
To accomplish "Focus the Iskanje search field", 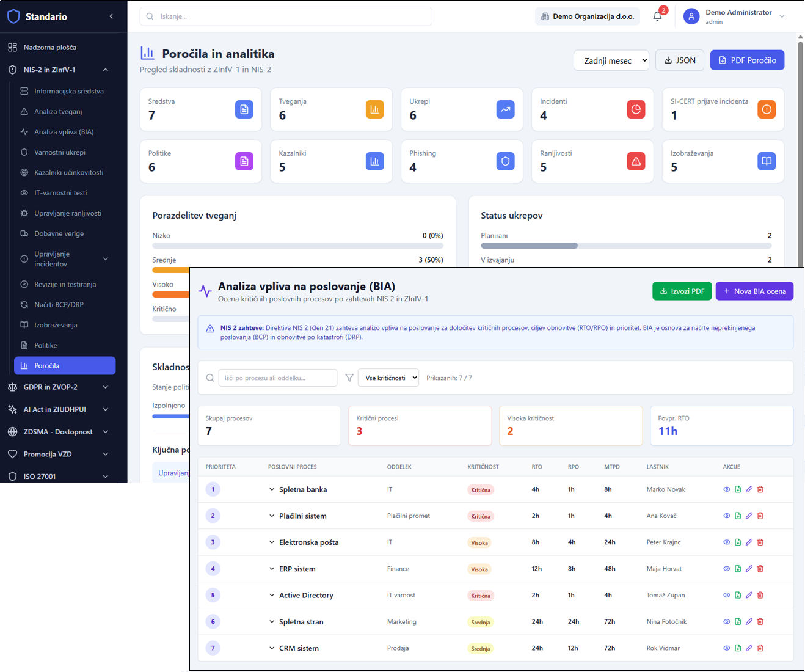I will tap(286, 16).
